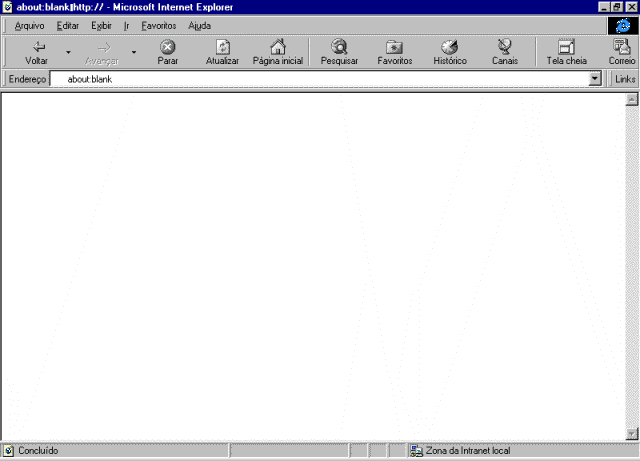Open the Arquivo menu
Screen dimensions: 640x461
pos(29,26)
